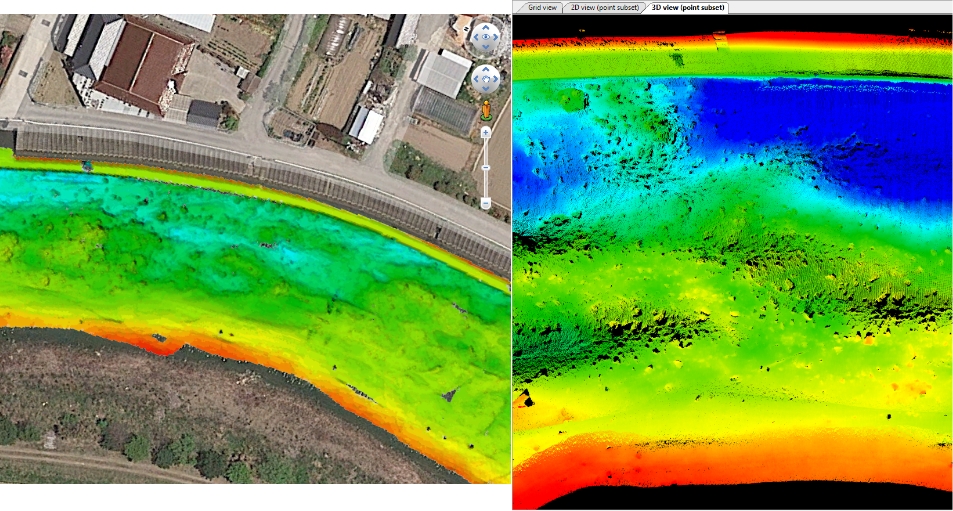Viewport: 953px width, 511px height.
Task: Click the orange Street View pegman
Action: coord(486,110)
